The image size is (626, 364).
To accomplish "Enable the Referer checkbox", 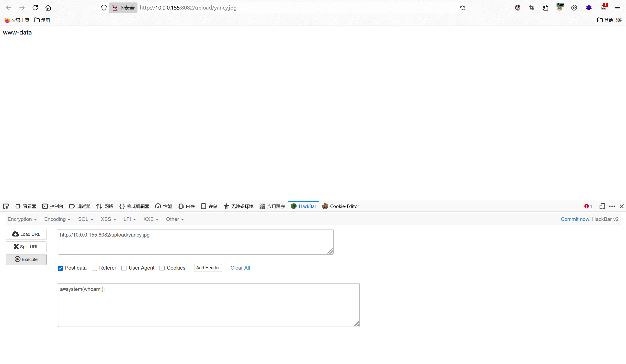I will point(94,268).
